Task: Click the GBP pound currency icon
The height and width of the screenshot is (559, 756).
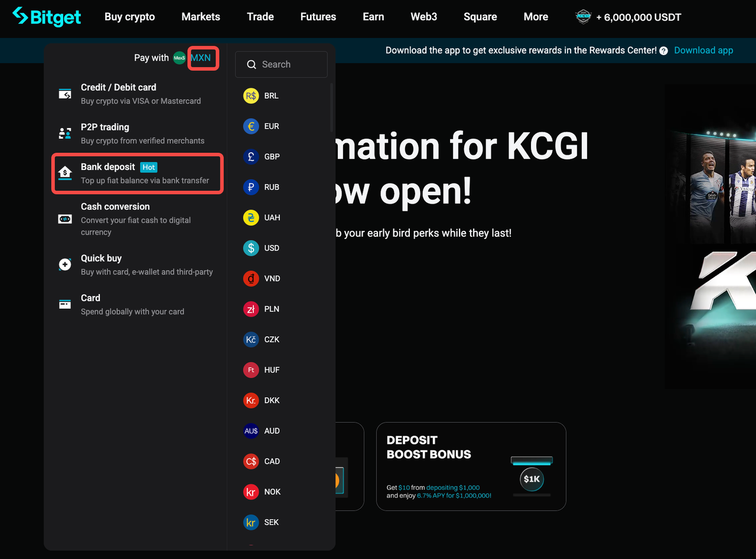Action: (251, 156)
